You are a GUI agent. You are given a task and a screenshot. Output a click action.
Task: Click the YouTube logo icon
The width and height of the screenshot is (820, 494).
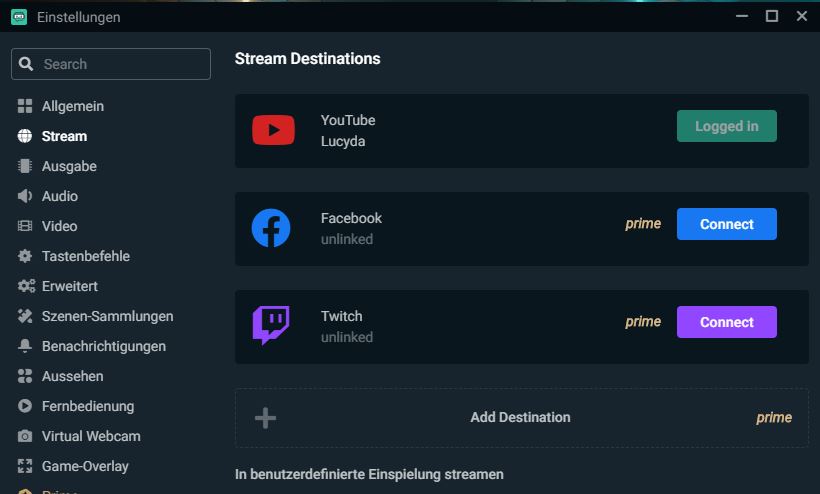click(273, 130)
